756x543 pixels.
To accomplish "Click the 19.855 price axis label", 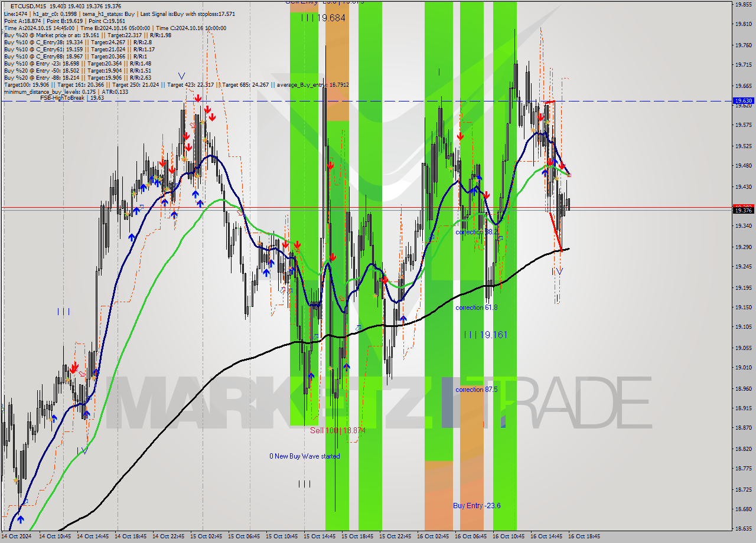I will pyautogui.click(x=743, y=4).
